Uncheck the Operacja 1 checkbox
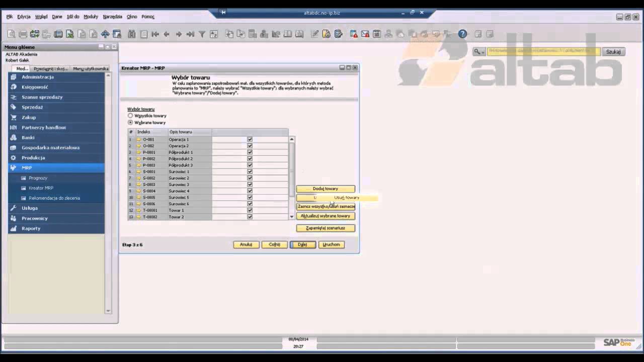The image size is (644, 362). (250, 139)
